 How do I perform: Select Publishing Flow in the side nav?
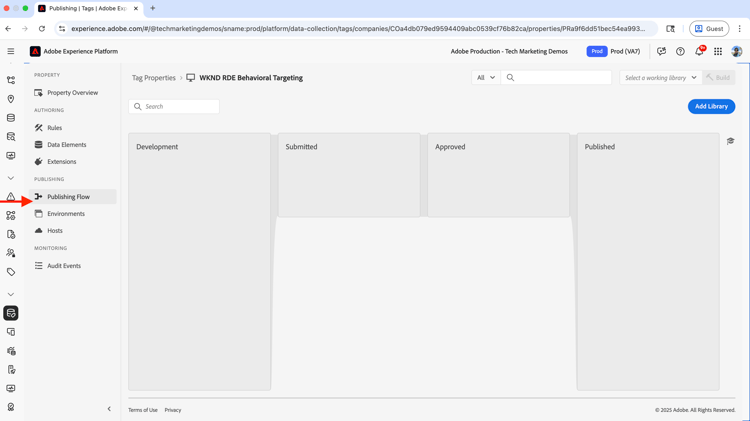coord(73,197)
